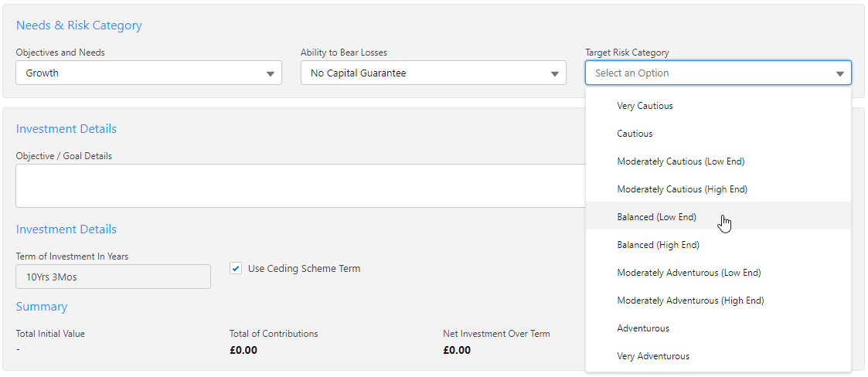Click the Target Risk Category arrow icon
Screen dimensions: 868x377
pos(839,74)
